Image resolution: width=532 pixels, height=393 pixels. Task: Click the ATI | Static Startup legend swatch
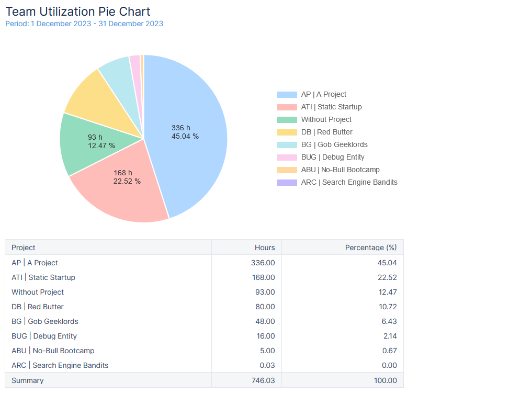287,107
